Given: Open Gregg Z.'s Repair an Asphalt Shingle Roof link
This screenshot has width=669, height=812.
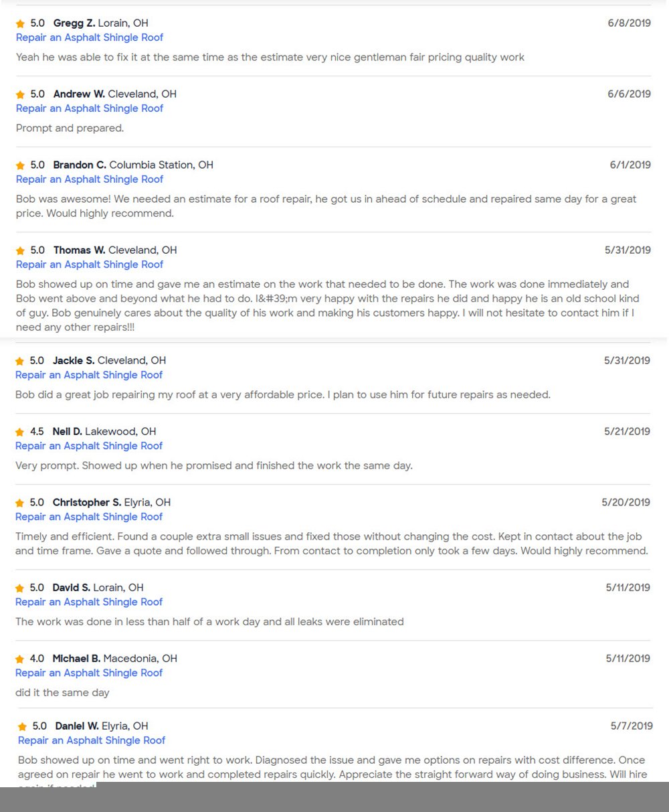Looking at the screenshot, I should pyautogui.click(x=90, y=37).
